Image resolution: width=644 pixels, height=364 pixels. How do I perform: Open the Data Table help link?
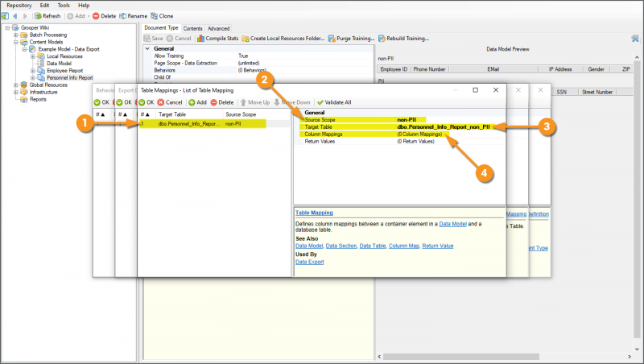373,246
